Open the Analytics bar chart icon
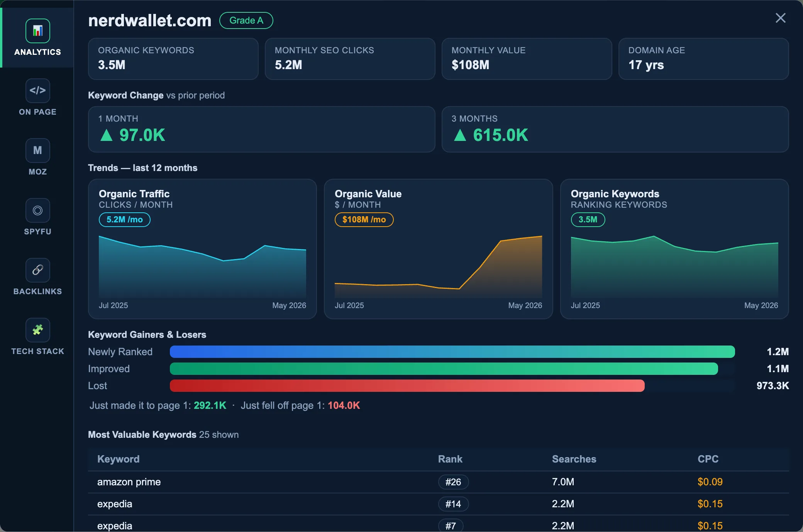 [x=37, y=31]
